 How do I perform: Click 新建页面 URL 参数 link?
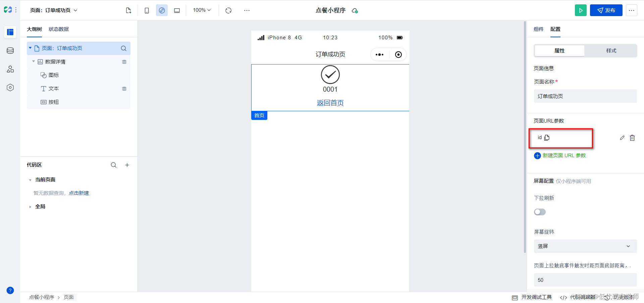(x=560, y=156)
